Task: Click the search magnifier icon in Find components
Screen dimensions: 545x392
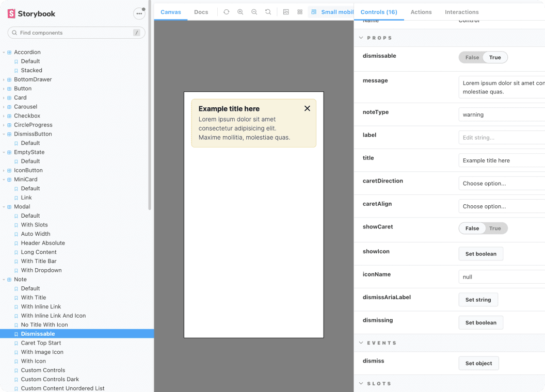Action: (x=14, y=32)
